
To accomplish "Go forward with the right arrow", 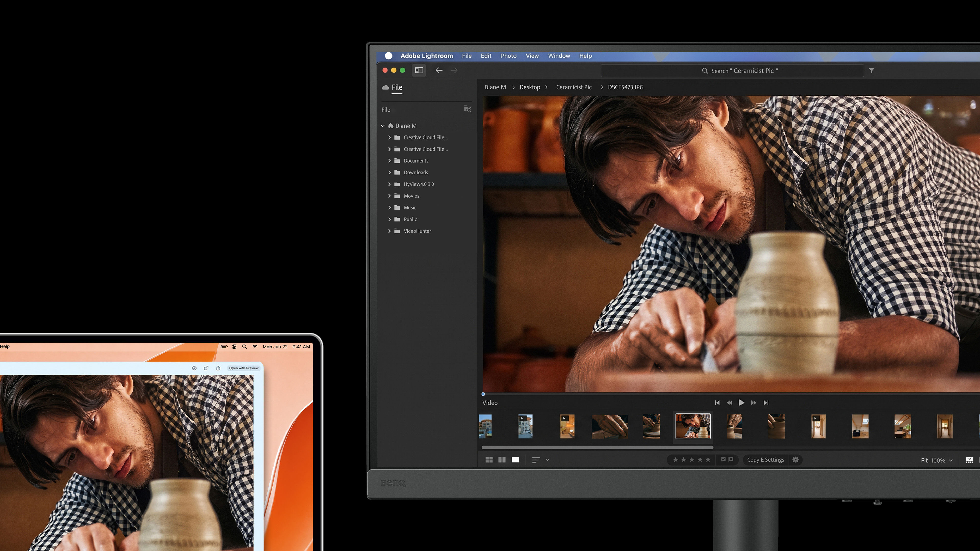I will 454,70.
